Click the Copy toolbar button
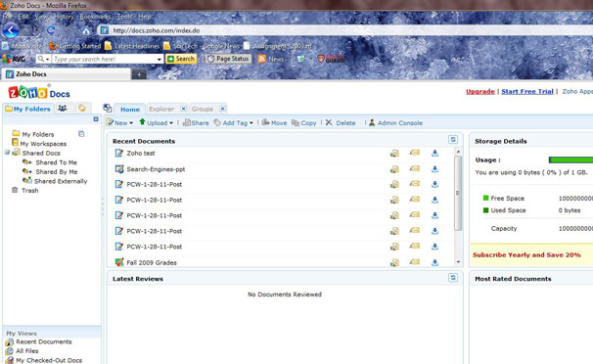Screen dimensions: 593x364 pos(303,123)
